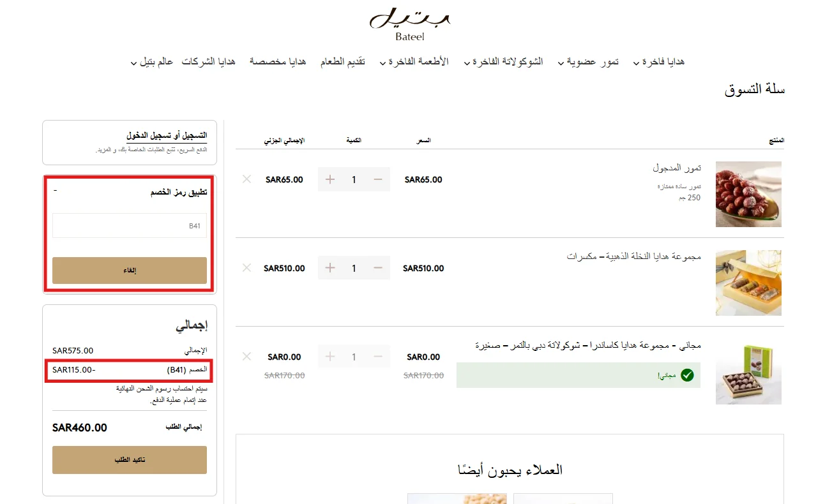Click the discount code input field

(130, 226)
